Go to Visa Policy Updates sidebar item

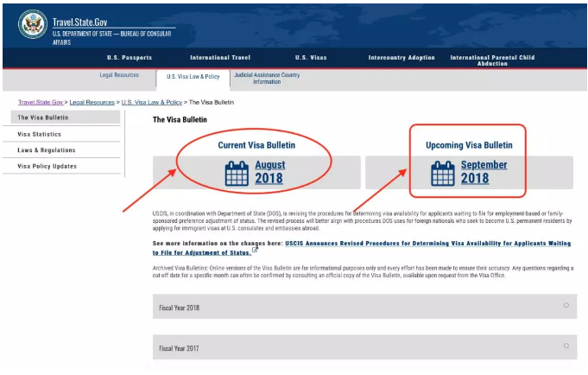click(x=47, y=166)
